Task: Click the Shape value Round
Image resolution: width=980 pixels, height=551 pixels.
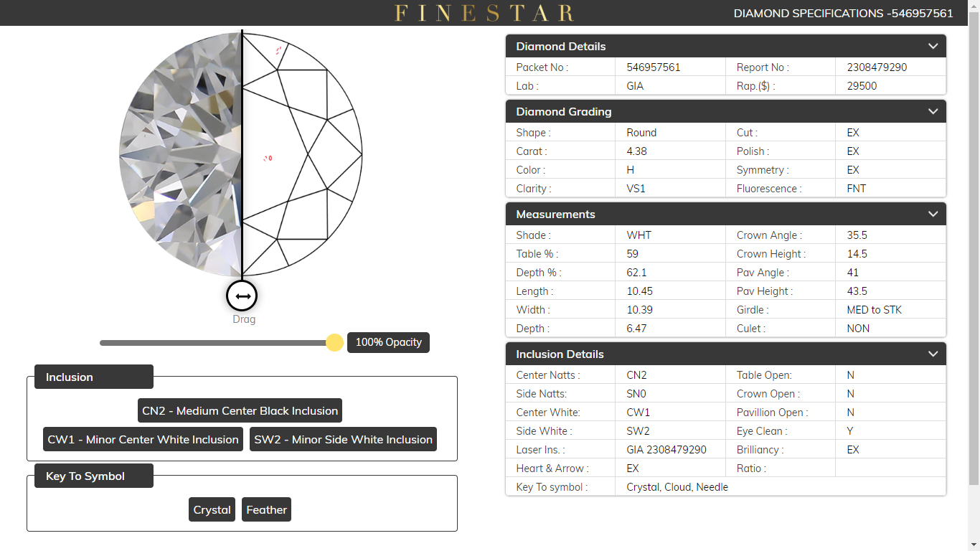Action: point(641,132)
